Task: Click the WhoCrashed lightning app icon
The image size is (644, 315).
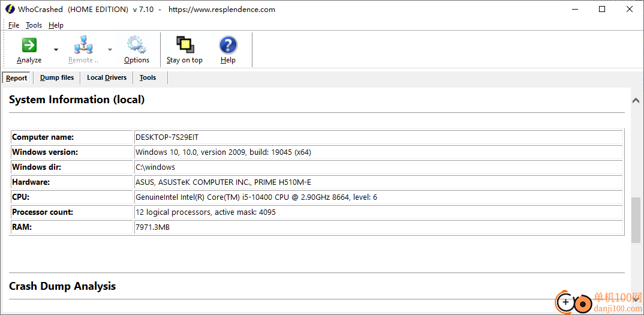Action: 10,10
